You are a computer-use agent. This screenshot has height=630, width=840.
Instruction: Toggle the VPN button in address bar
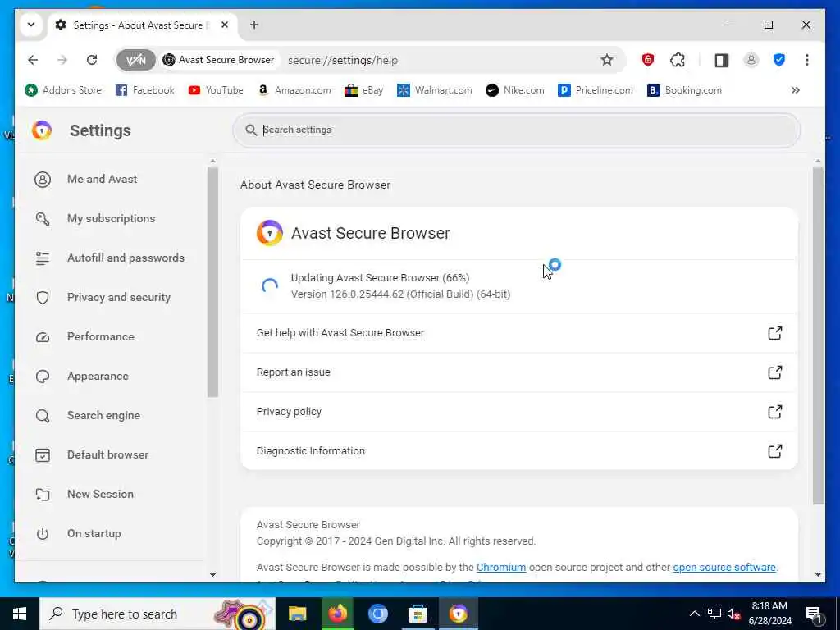135,60
